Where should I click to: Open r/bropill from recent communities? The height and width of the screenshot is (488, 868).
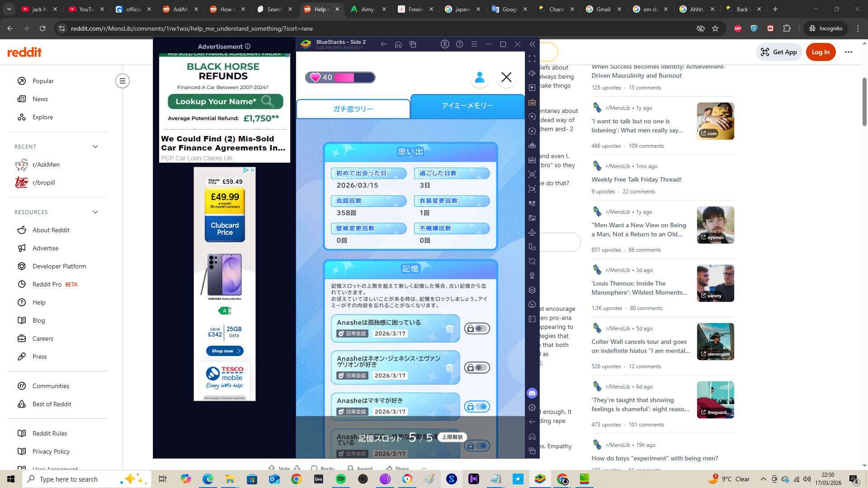(44, 183)
